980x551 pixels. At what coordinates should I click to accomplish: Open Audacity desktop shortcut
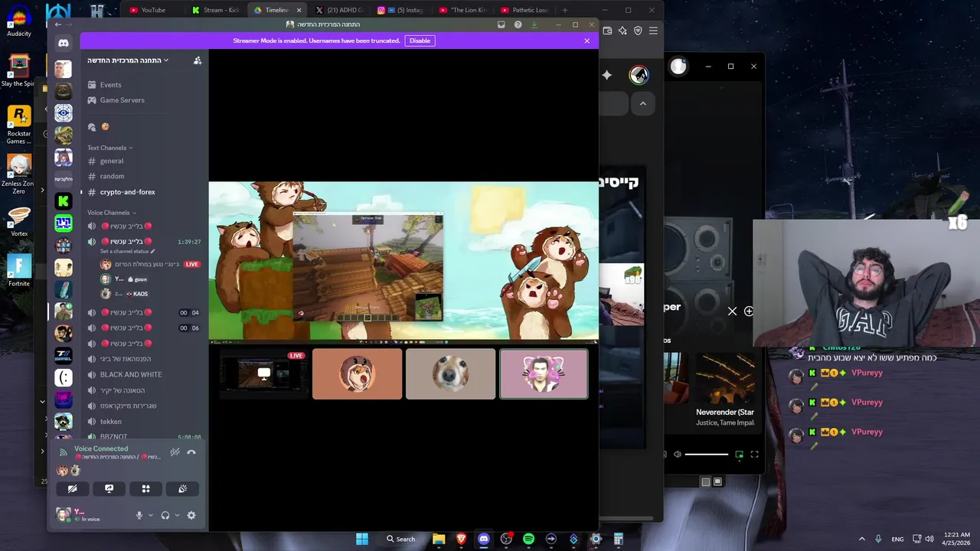19,21
